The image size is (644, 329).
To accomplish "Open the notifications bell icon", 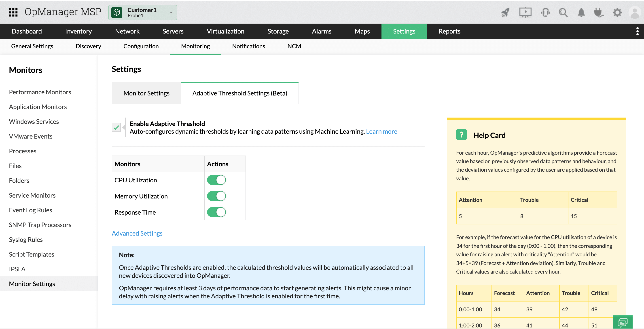I will 581,12.
